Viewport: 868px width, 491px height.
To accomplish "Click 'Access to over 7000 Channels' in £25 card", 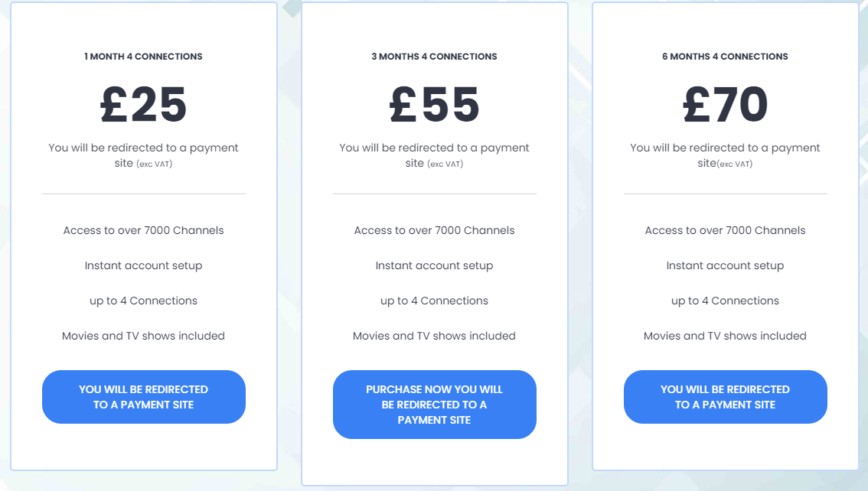I will [x=143, y=230].
